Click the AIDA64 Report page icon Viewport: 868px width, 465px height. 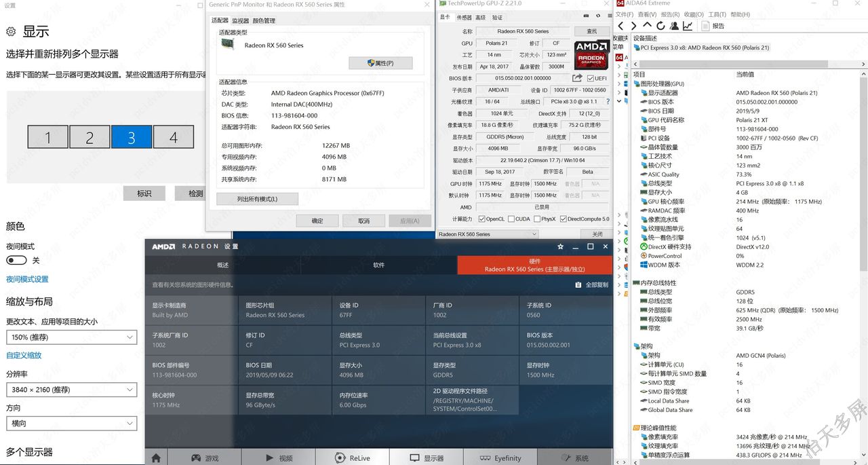pos(705,26)
